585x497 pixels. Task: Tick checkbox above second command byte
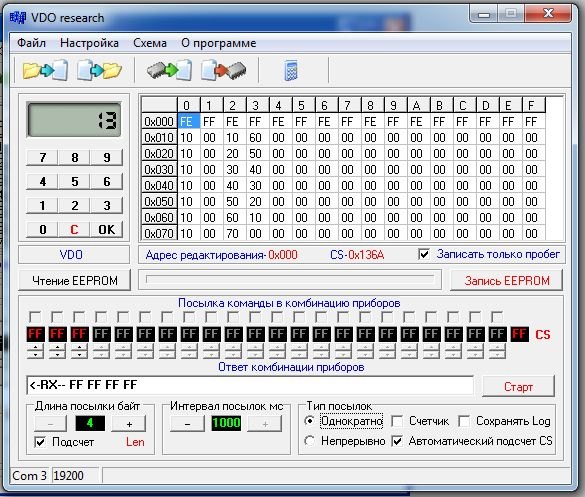point(57,317)
